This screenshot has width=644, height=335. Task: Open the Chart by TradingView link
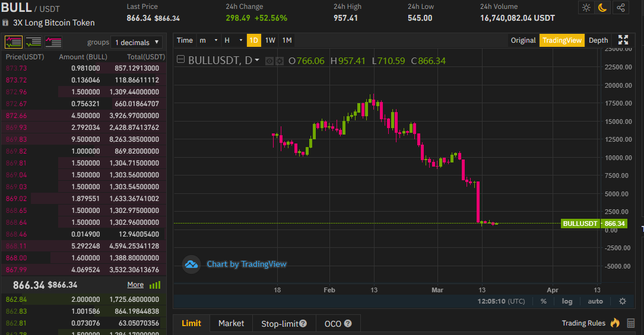[246, 264]
